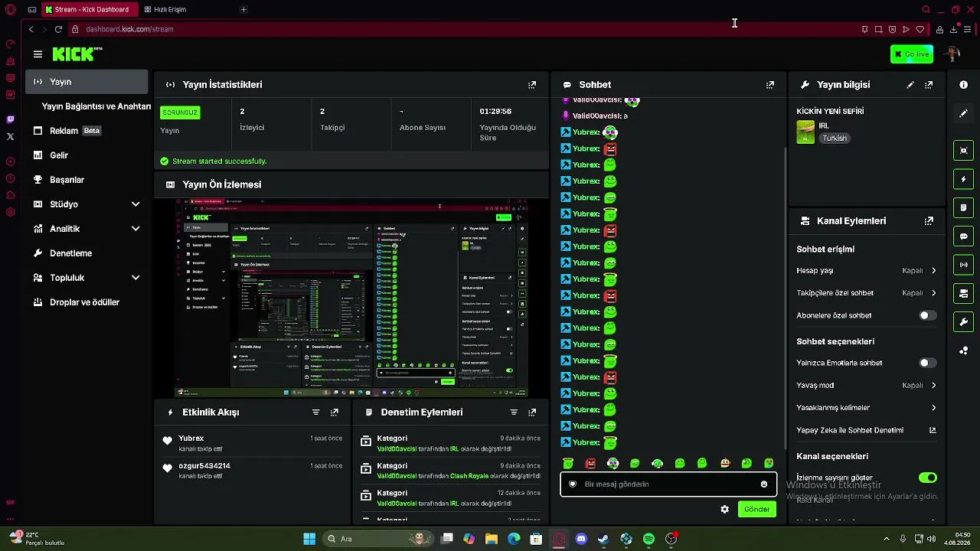The width and height of the screenshot is (980, 551).
Task: Toggle the stream preview widget icon in right sidebar
Action: click(964, 151)
